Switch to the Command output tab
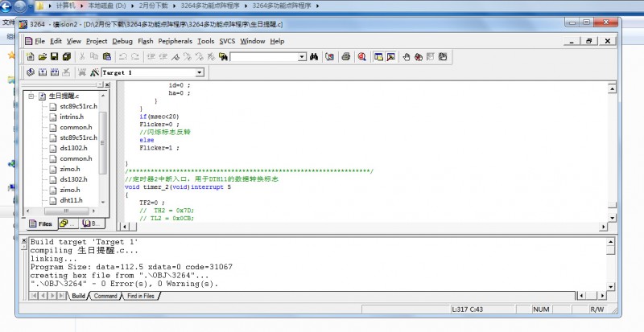Image resolution: width=644 pixels, height=332 pixels. [105, 296]
